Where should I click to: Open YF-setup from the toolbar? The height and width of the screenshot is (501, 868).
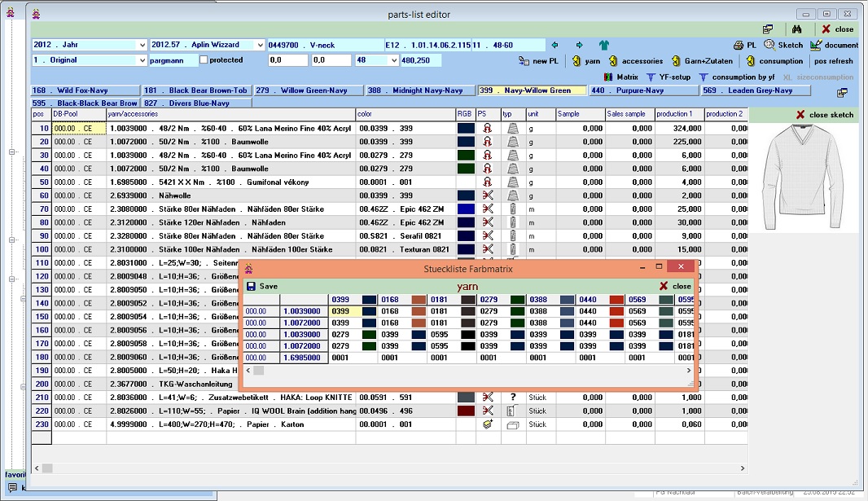(x=668, y=77)
